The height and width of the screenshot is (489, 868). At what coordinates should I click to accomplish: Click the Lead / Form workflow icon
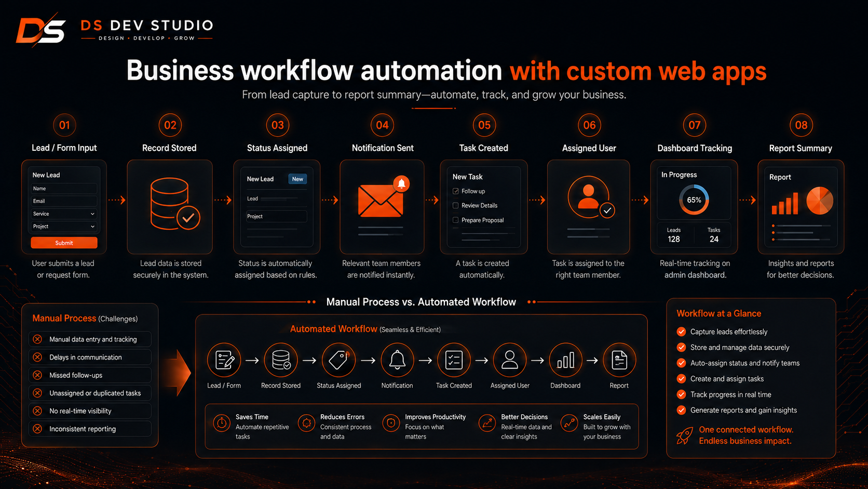click(224, 360)
